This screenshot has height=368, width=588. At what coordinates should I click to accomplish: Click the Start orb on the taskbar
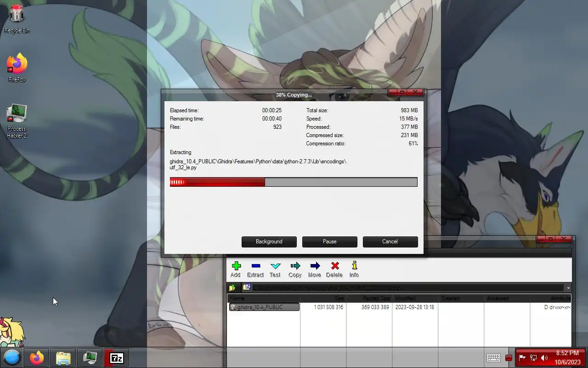[12, 357]
